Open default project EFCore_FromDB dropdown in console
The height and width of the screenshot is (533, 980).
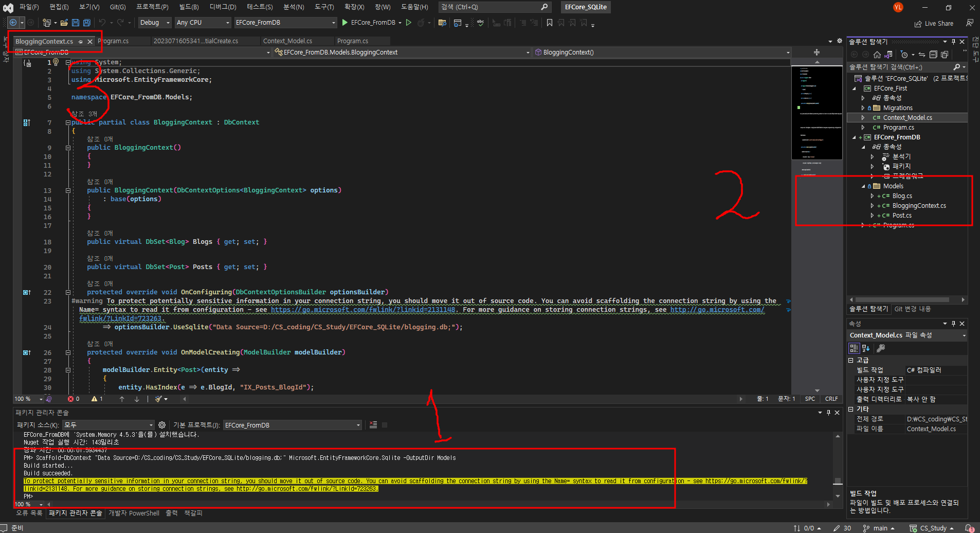coord(293,425)
